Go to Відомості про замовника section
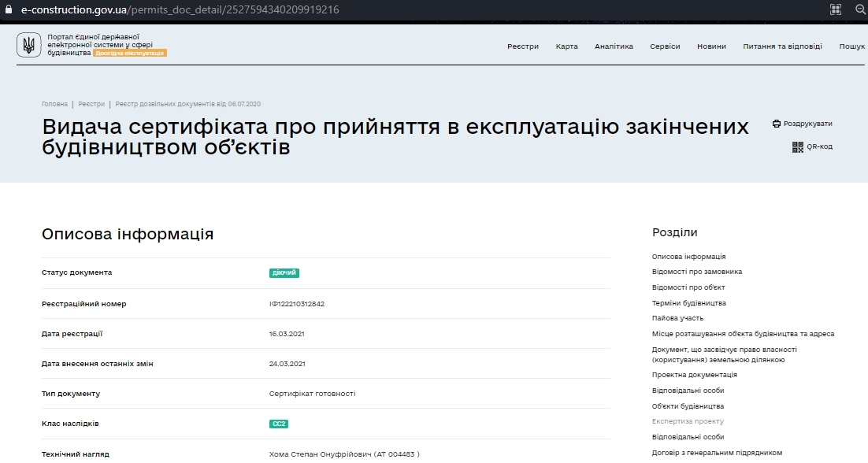Viewport: 868px width, 463px height. pos(697,272)
